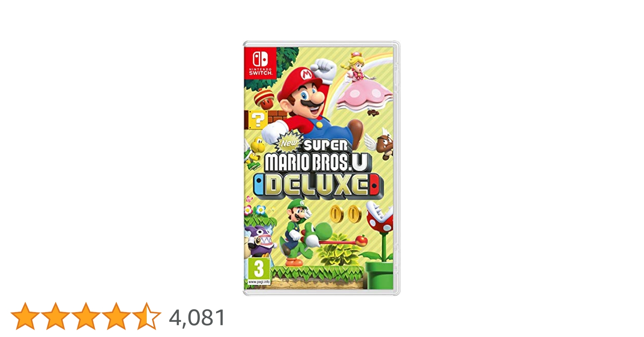Open the Super Mario Bros. U product image
This screenshot has width=644, height=337.
pyautogui.click(x=321, y=168)
